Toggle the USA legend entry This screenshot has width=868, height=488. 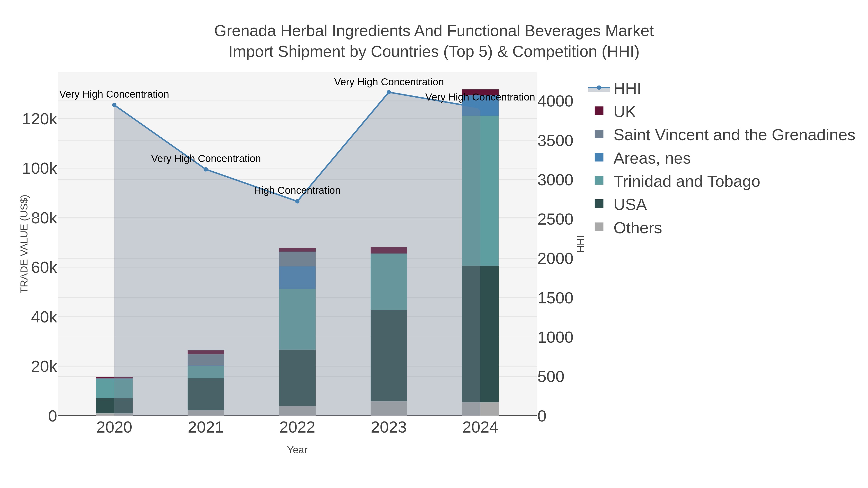621,205
